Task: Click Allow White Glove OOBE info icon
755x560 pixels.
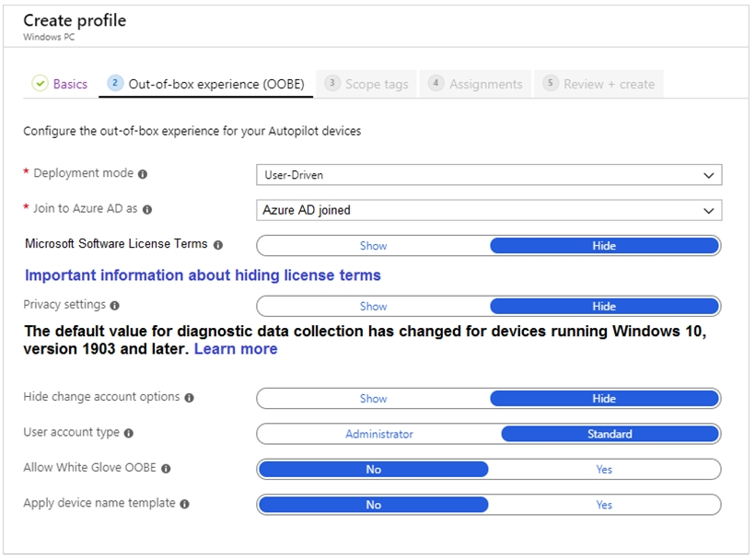Action: coord(166,469)
